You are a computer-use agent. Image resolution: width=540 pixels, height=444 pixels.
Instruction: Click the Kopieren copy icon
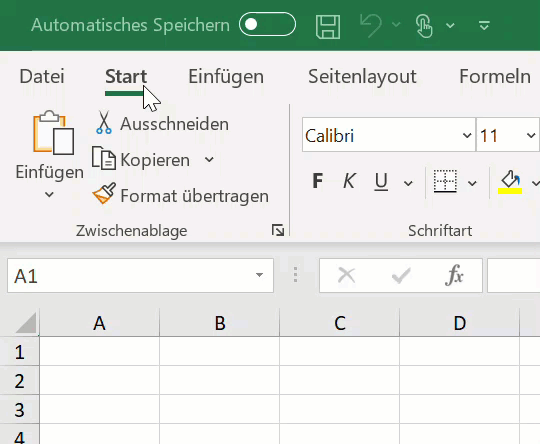click(103, 158)
